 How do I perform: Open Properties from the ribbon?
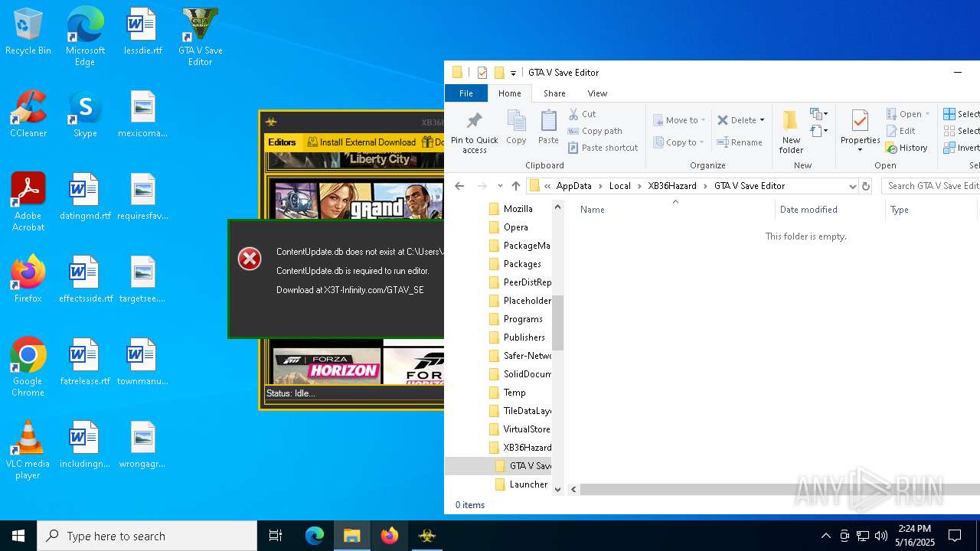860,132
